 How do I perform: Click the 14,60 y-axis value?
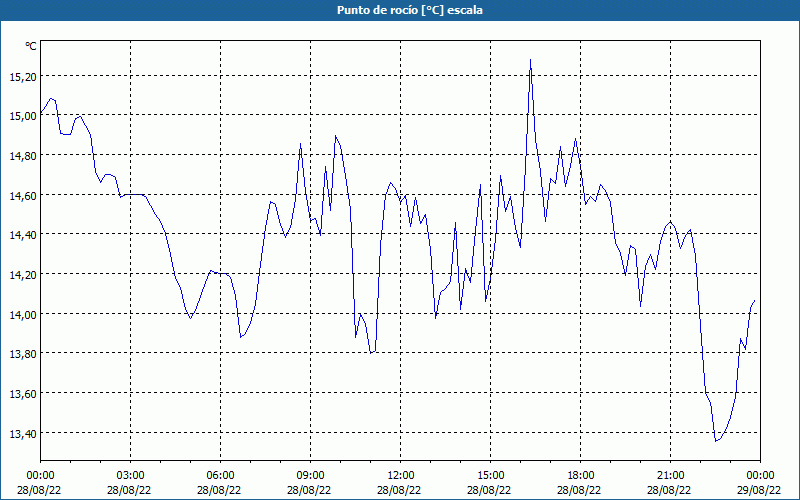tap(23, 195)
